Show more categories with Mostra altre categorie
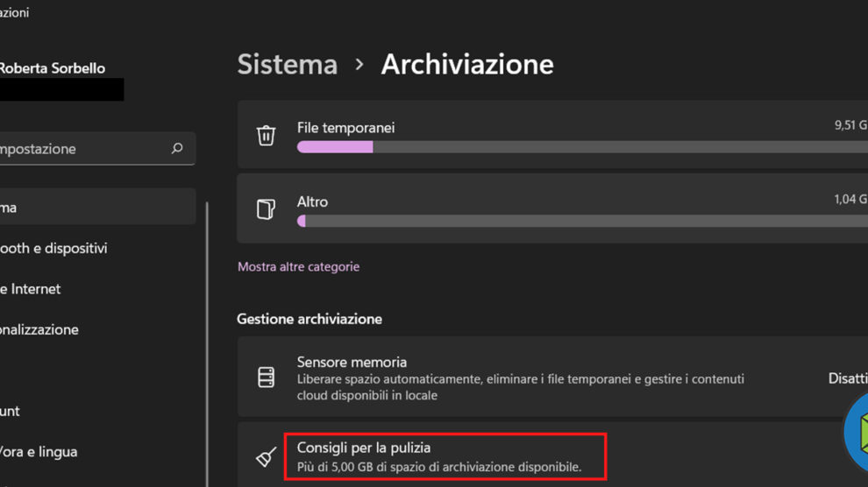The height and width of the screenshot is (487, 868). 298,266
